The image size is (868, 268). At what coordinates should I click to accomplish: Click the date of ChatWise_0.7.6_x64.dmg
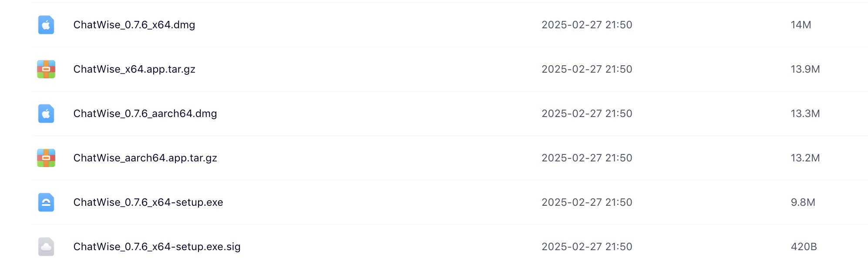point(586,25)
